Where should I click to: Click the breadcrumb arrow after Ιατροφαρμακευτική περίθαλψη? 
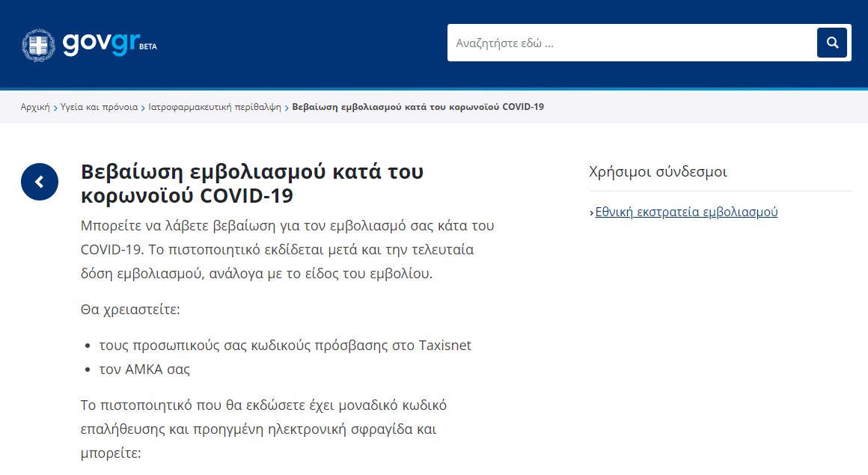pos(287,107)
